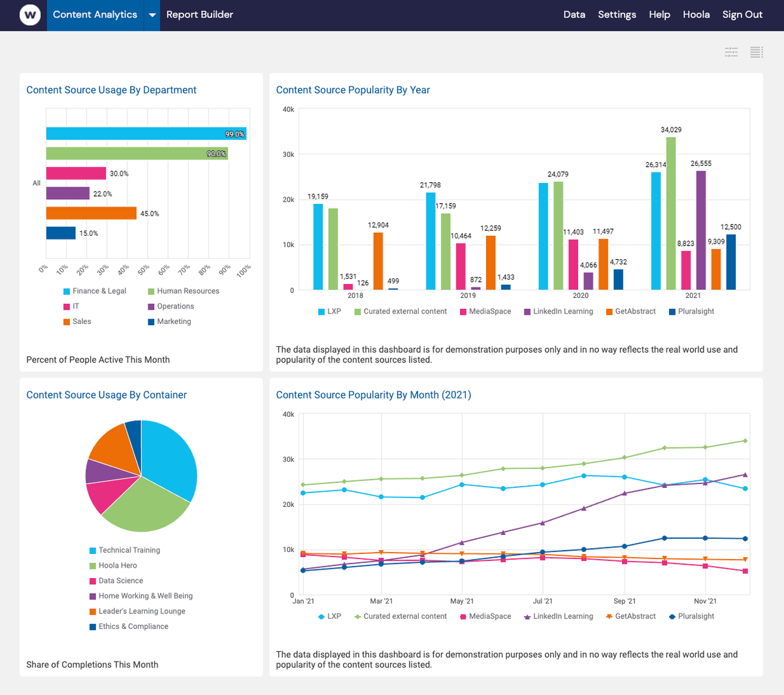Switch to list layout view icon
This screenshot has width=784, height=695.
tap(757, 52)
